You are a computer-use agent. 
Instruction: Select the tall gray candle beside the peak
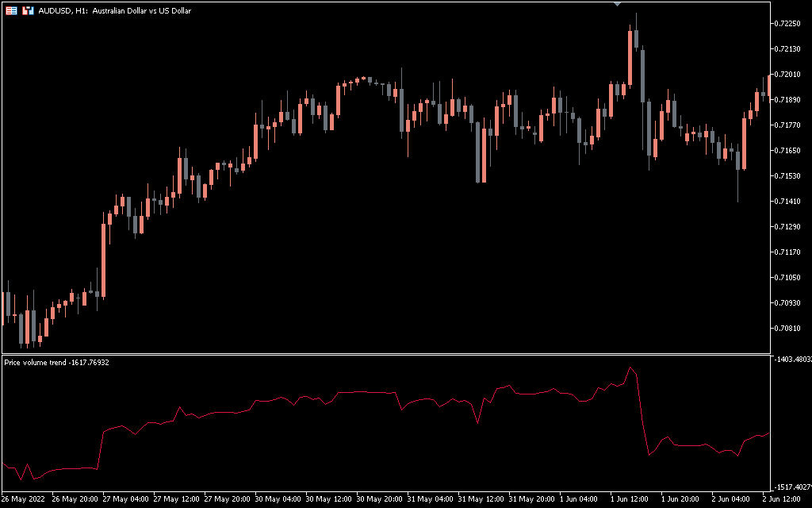point(642,74)
